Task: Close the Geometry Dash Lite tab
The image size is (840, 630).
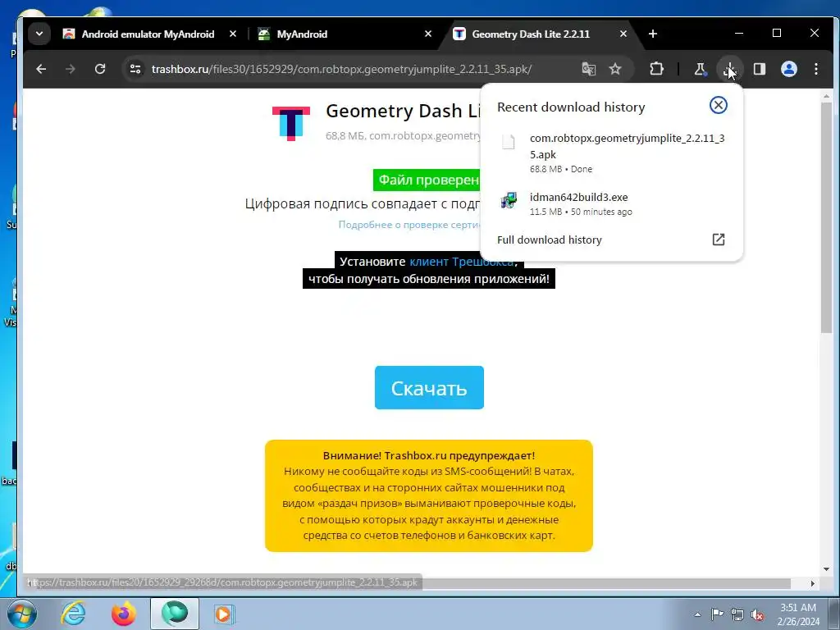Action: pyautogui.click(x=623, y=34)
